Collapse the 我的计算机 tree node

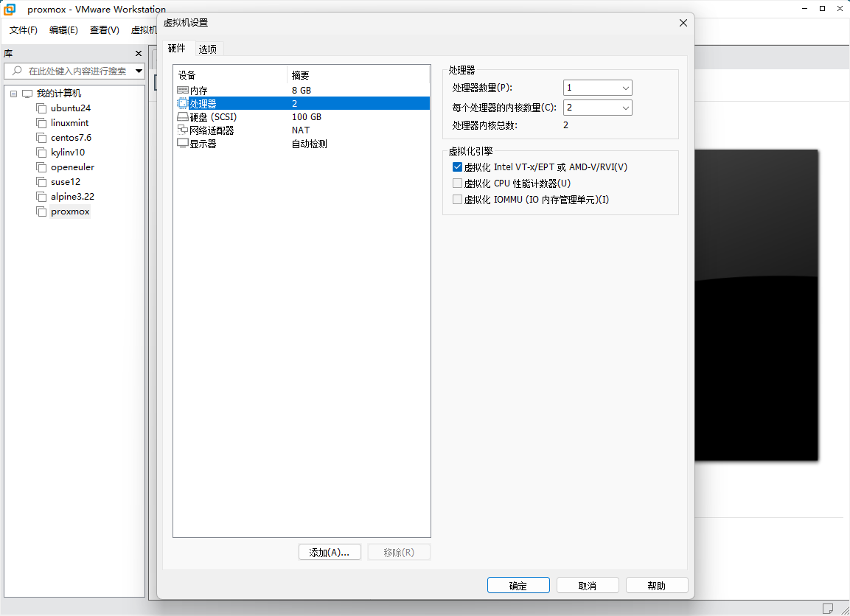13,94
